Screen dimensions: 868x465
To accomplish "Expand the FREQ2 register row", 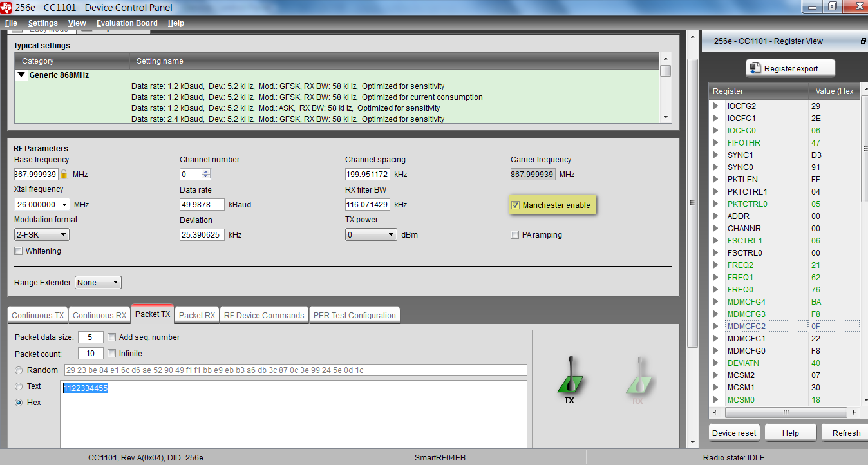I will tap(715, 265).
